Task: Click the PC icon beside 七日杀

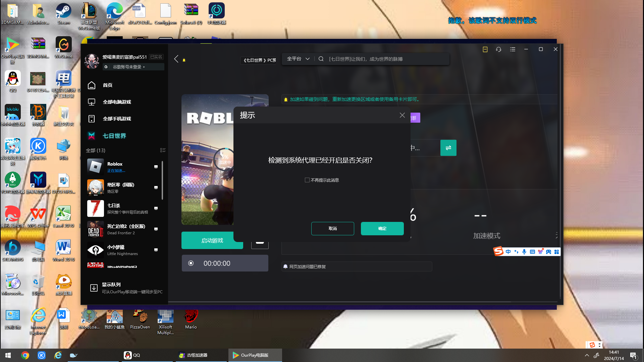Action: pos(156,208)
